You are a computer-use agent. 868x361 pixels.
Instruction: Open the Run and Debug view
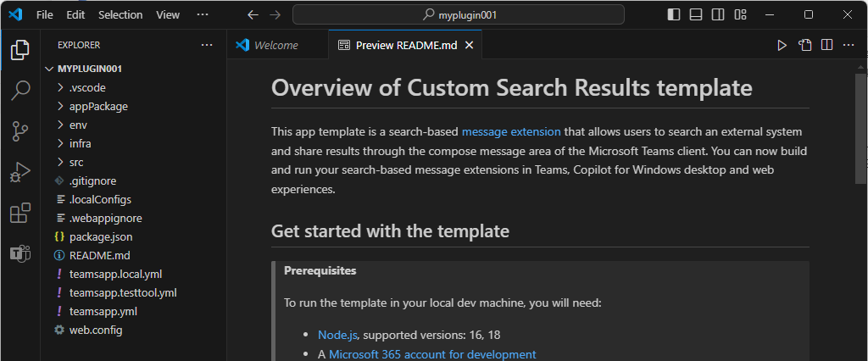(x=20, y=173)
